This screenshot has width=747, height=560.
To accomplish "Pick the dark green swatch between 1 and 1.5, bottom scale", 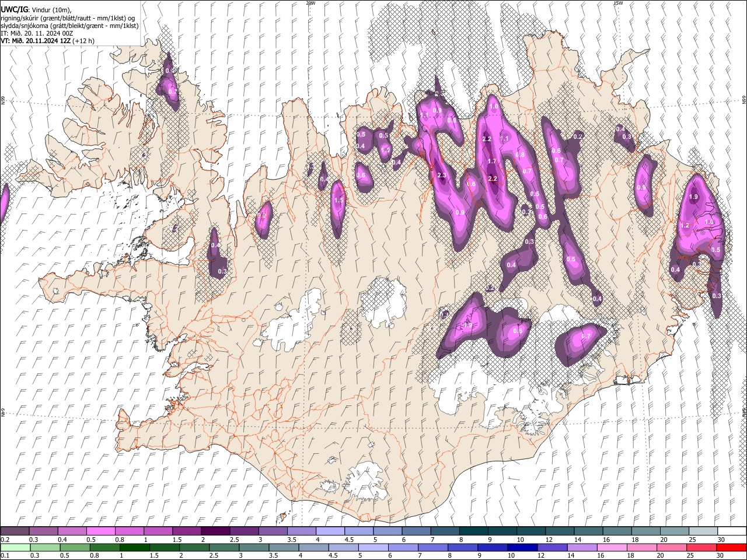I will click(x=134, y=547).
